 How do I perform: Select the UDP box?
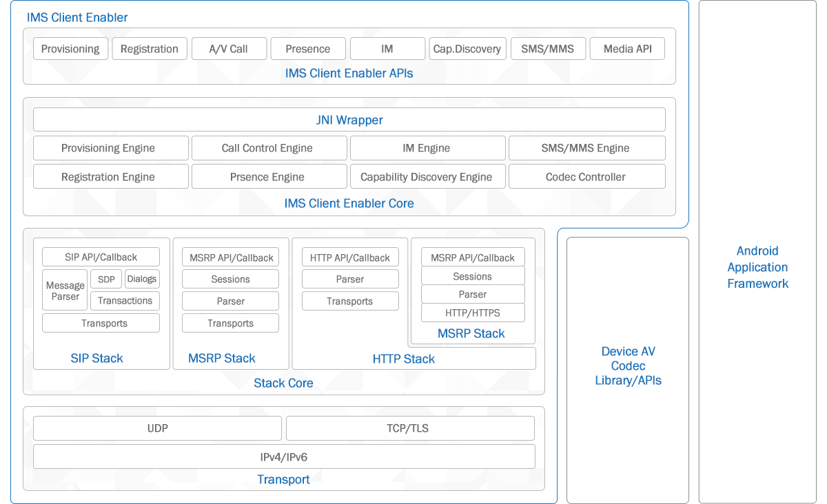(158, 428)
